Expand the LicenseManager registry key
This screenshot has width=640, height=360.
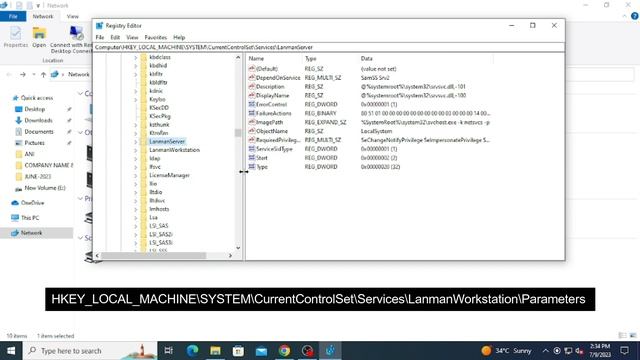click(x=136, y=176)
